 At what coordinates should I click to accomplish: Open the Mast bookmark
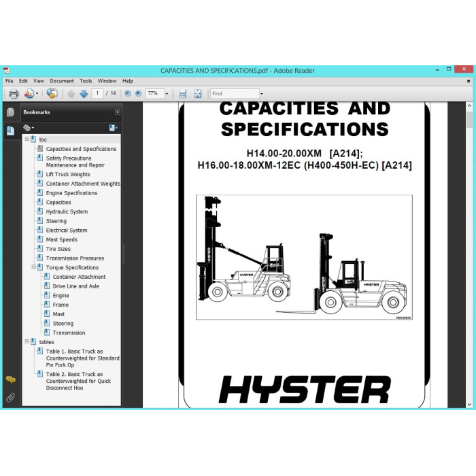pyautogui.click(x=58, y=314)
